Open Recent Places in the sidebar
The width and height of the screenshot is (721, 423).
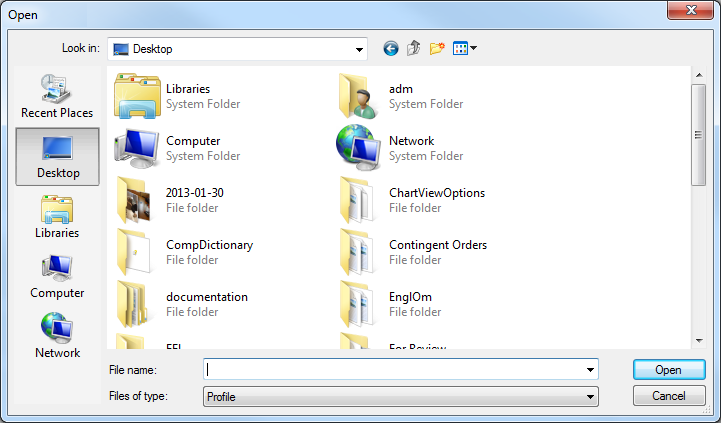click(57, 96)
